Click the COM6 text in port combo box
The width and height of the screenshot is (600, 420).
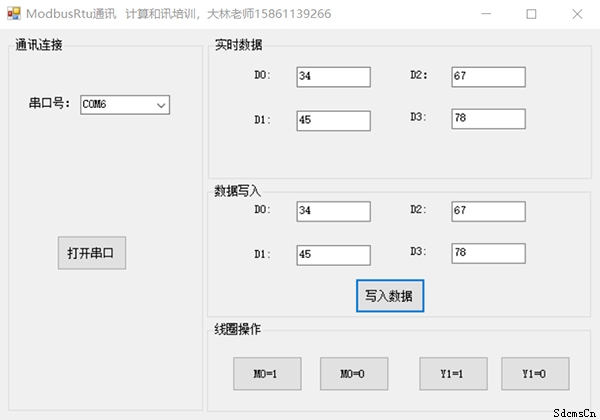95,104
